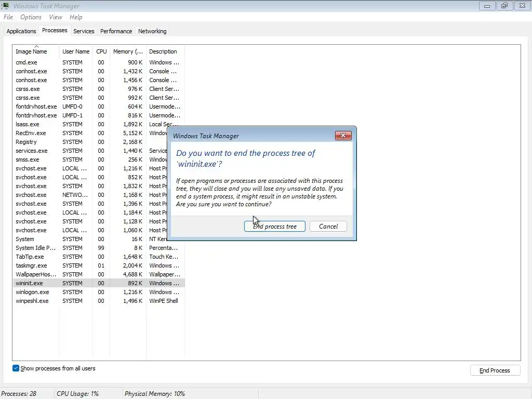The height and width of the screenshot is (399, 532).
Task: Select the highlighted wininit.exe process
Action: (99, 283)
